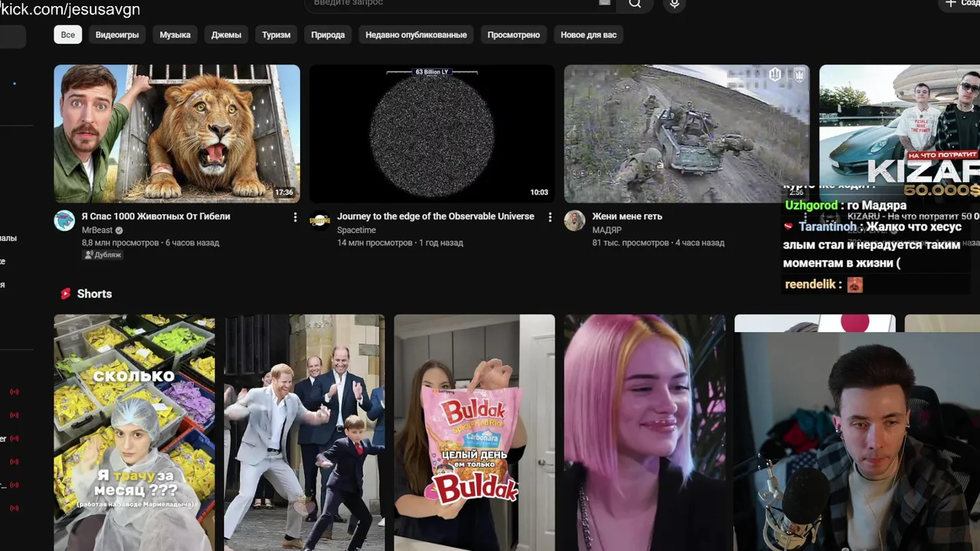Click chat username 'Tarantinoh'

(x=828, y=227)
